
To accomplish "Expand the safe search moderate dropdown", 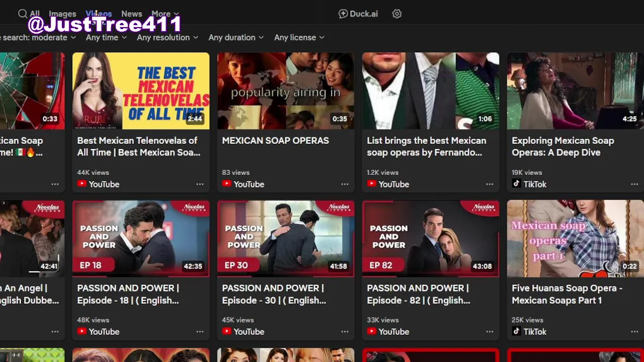I will pos(38,37).
